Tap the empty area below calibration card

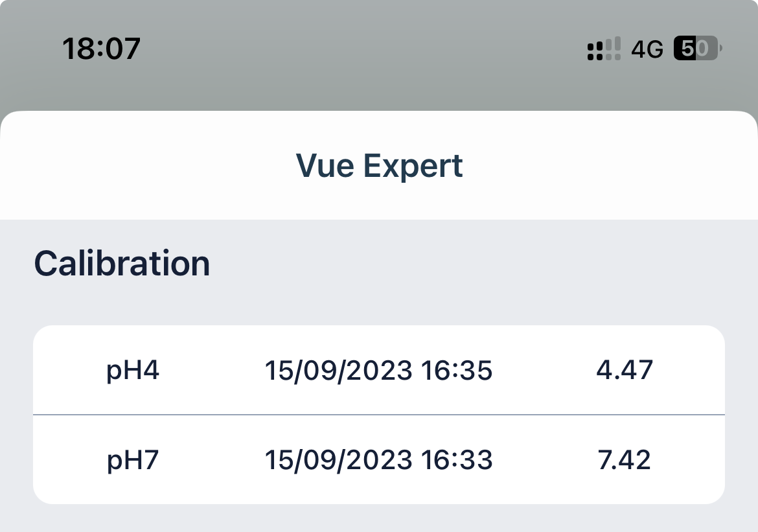(x=378, y=518)
